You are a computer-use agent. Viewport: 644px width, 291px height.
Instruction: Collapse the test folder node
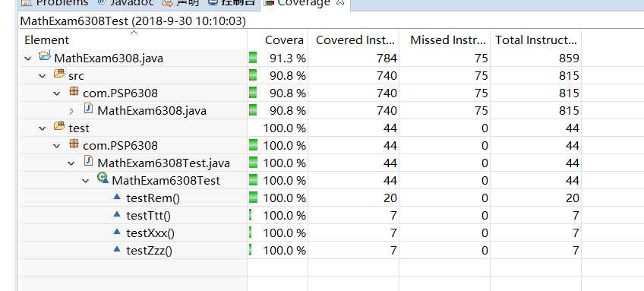[42, 128]
